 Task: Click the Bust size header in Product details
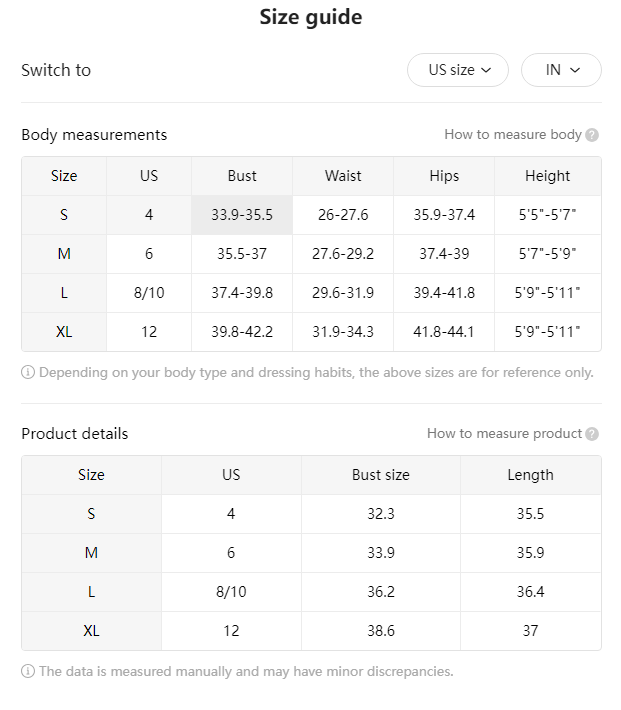coord(380,475)
